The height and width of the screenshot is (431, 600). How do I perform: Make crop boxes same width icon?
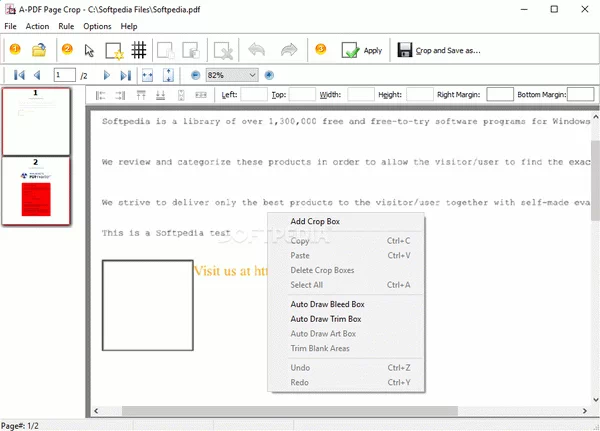point(201,95)
